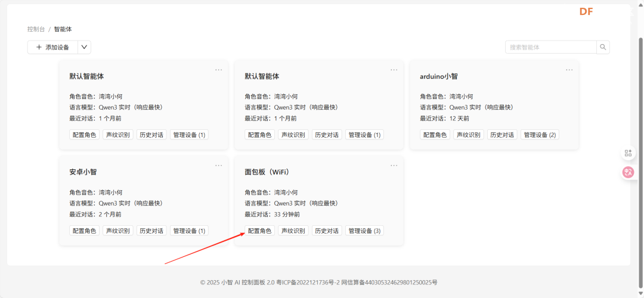
Task: Open 配置角色 for 面包板（WiFi）
Action: tap(259, 231)
